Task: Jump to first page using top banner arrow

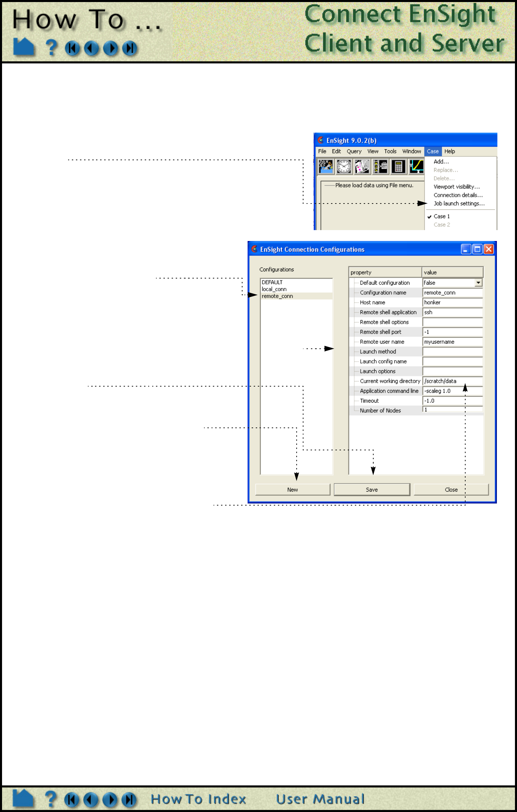Action: point(72,48)
